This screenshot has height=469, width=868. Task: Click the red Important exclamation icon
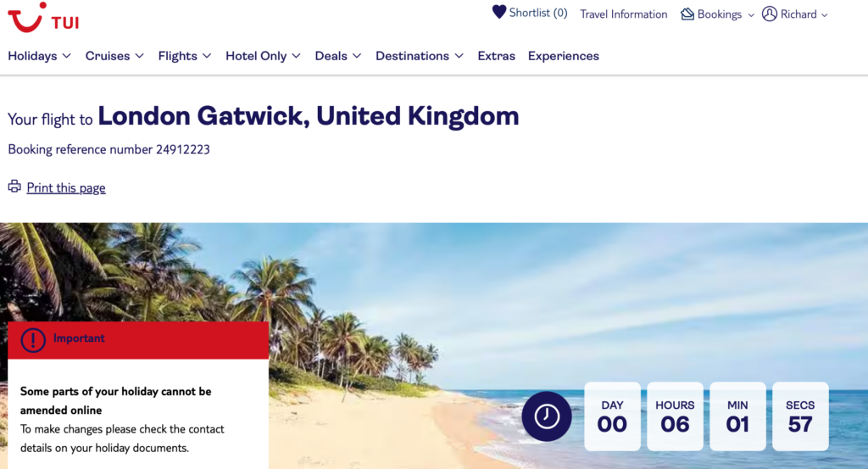[33, 340]
